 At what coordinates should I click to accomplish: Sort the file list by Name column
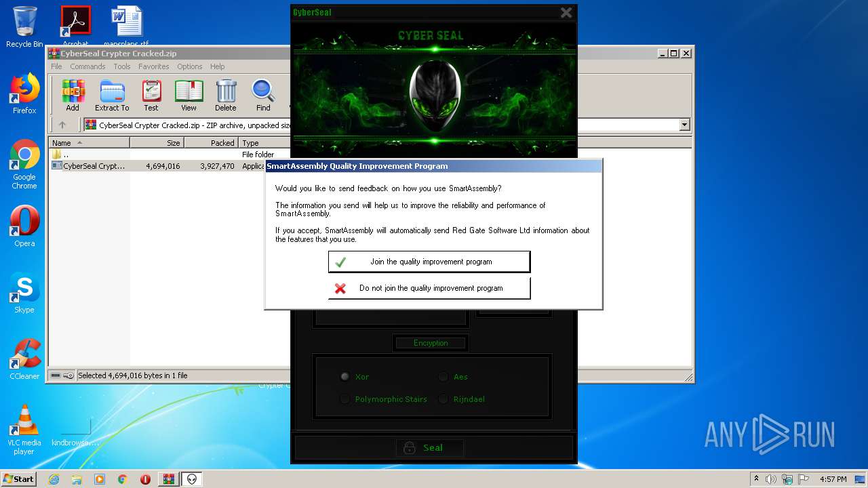tap(89, 143)
